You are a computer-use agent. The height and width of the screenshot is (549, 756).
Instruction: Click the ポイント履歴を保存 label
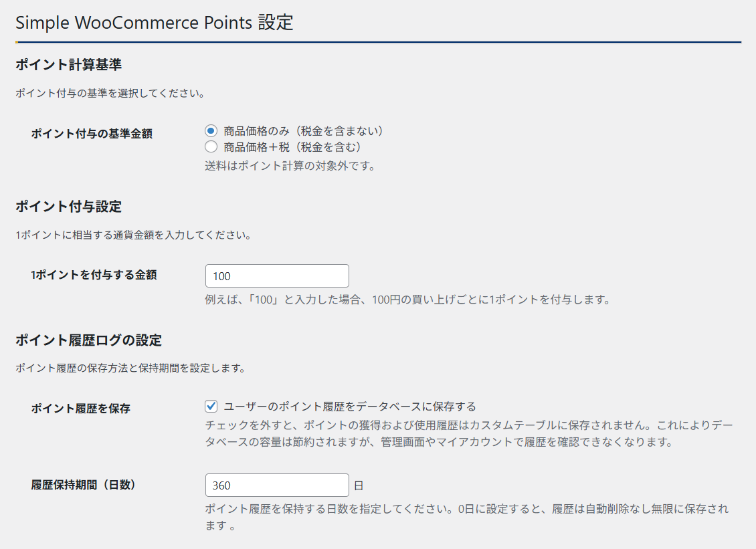pos(80,409)
